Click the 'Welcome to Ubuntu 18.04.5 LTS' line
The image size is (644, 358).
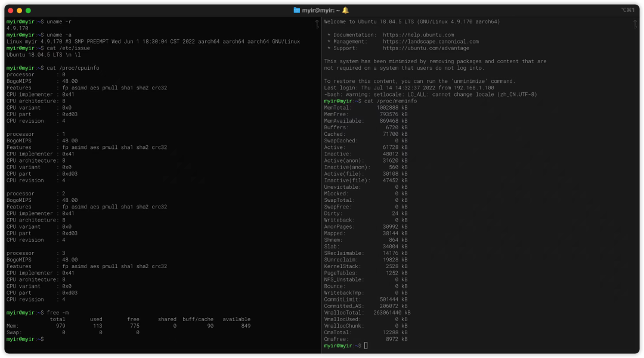412,21
